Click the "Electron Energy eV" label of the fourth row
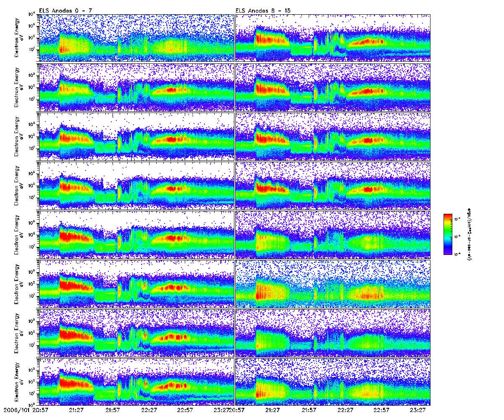This screenshot has height=420, width=504. click(20, 185)
